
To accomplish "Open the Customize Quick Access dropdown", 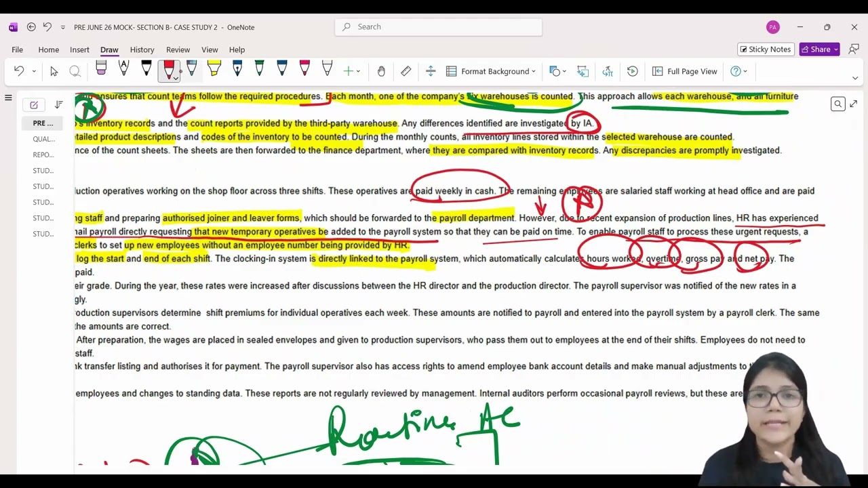I will (63, 27).
